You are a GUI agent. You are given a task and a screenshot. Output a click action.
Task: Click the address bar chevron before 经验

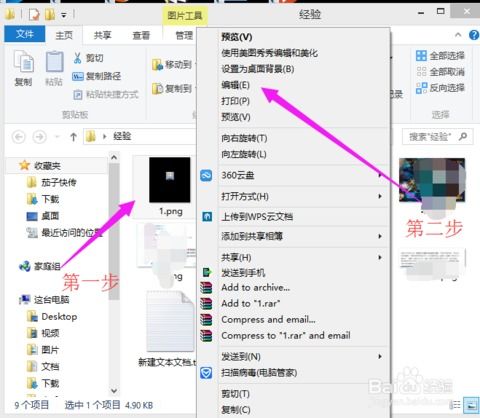pyautogui.click(x=104, y=137)
